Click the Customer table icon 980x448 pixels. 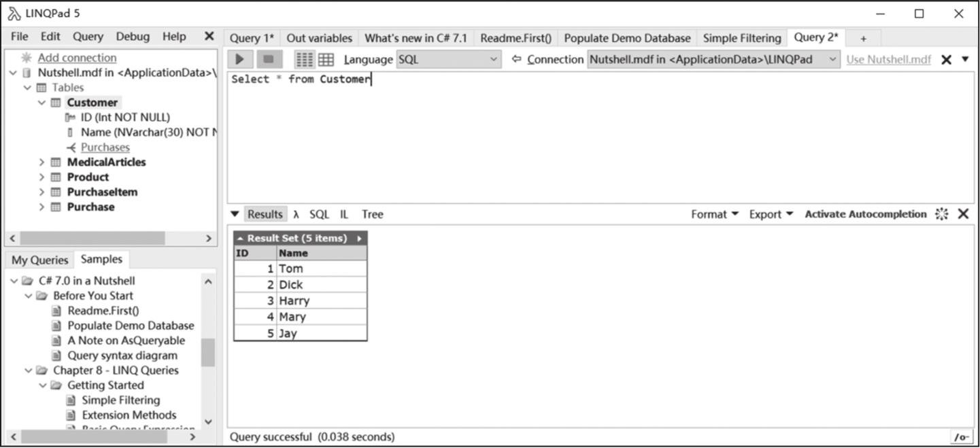pos(56,103)
